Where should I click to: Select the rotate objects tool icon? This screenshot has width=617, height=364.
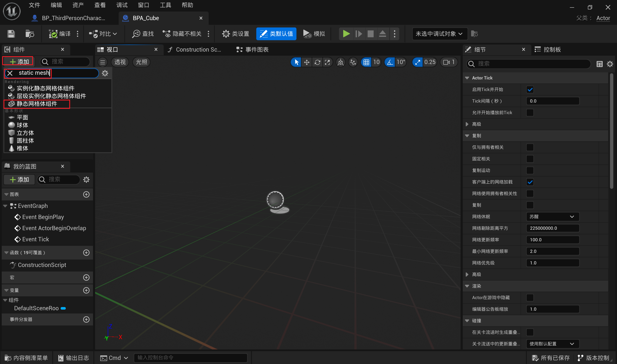click(x=317, y=62)
